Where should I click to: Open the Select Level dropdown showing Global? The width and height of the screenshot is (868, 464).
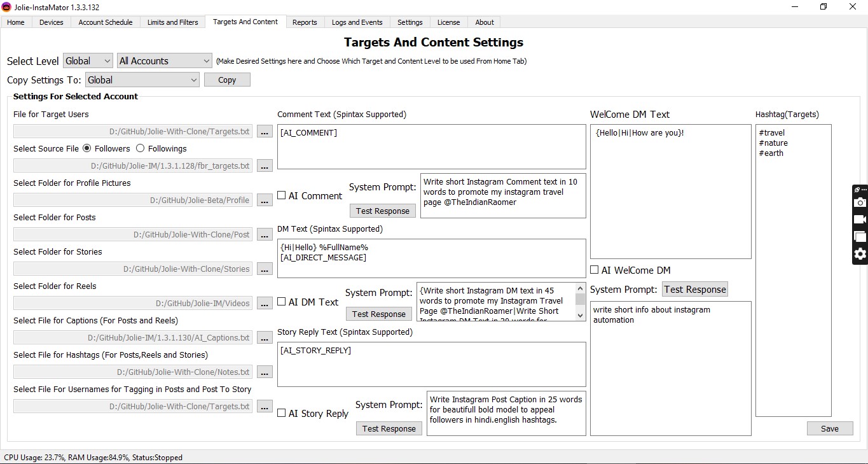87,60
